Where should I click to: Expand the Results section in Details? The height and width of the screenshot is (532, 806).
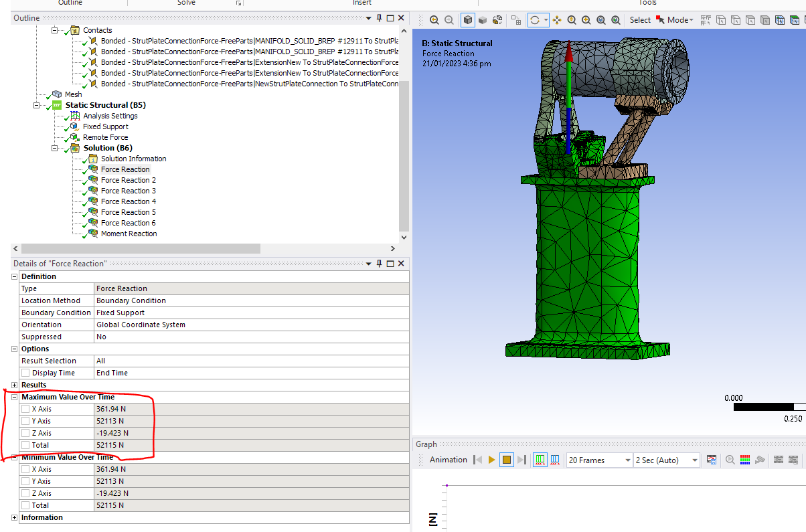click(x=15, y=385)
